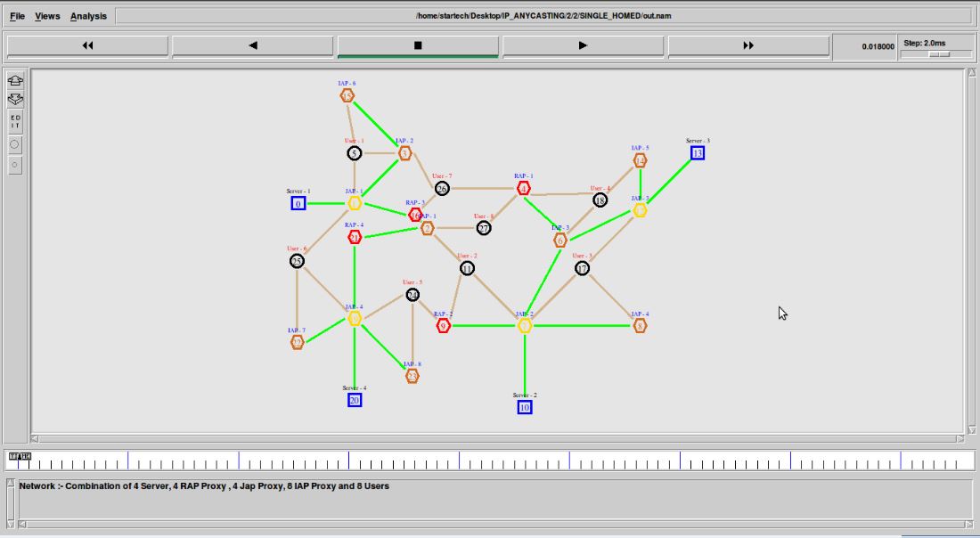Select Server - 1 node 0
The height and width of the screenshot is (538, 980).
click(x=298, y=203)
